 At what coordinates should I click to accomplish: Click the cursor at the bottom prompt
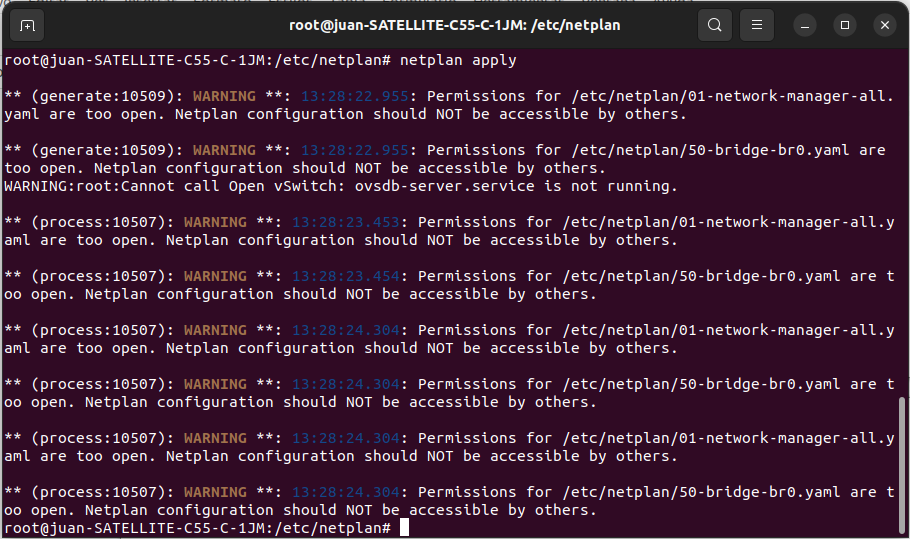405,527
